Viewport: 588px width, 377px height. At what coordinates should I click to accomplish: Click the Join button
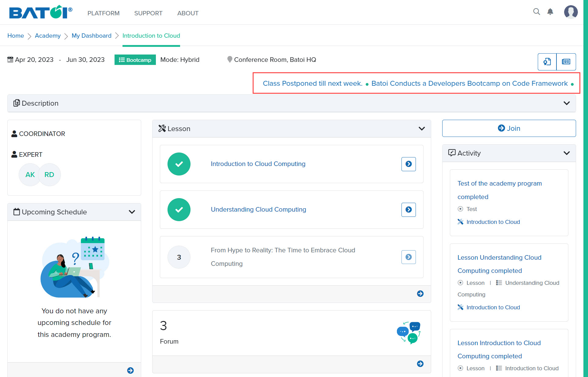[509, 128]
